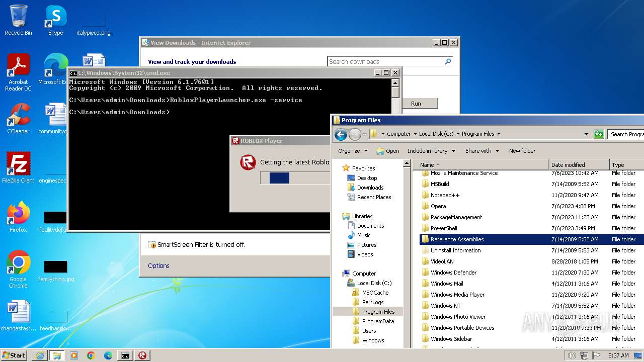Select Videos library
Viewport: 644px width, 362px height.
[365, 254]
